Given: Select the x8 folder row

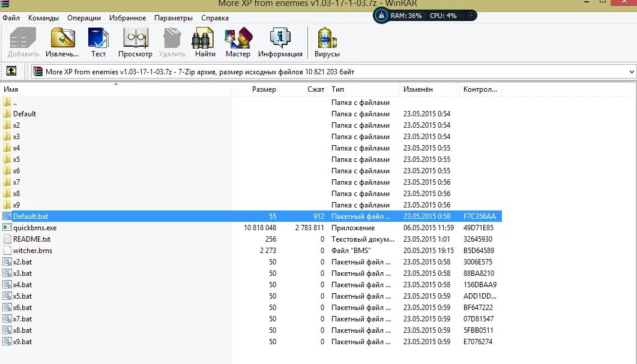Looking at the screenshot, I should coord(251,194).
